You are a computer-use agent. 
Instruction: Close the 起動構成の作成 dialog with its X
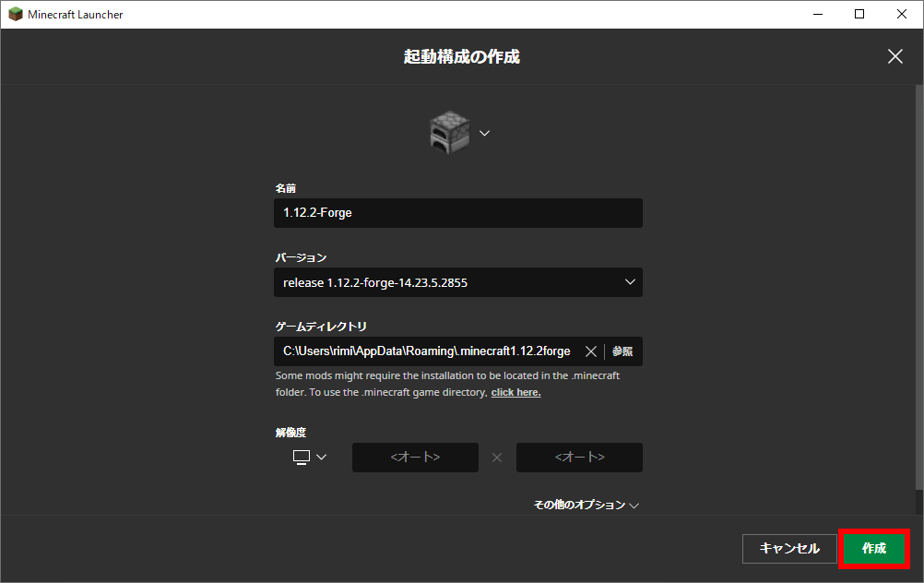point(894,56)
